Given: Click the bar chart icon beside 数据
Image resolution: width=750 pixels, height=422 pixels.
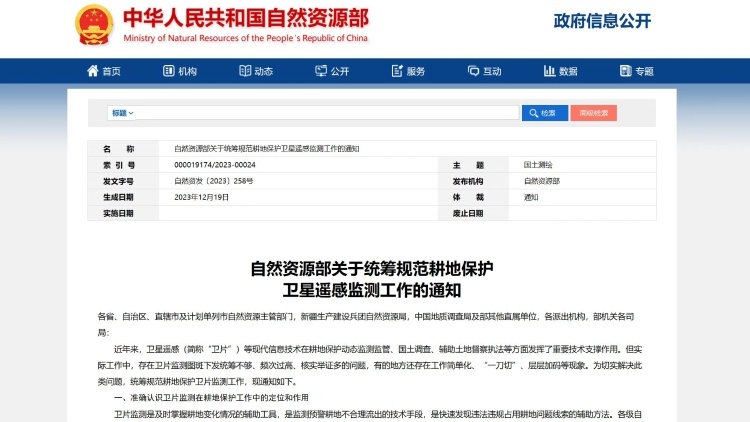Looking at the screenshot, I should 549,72.
